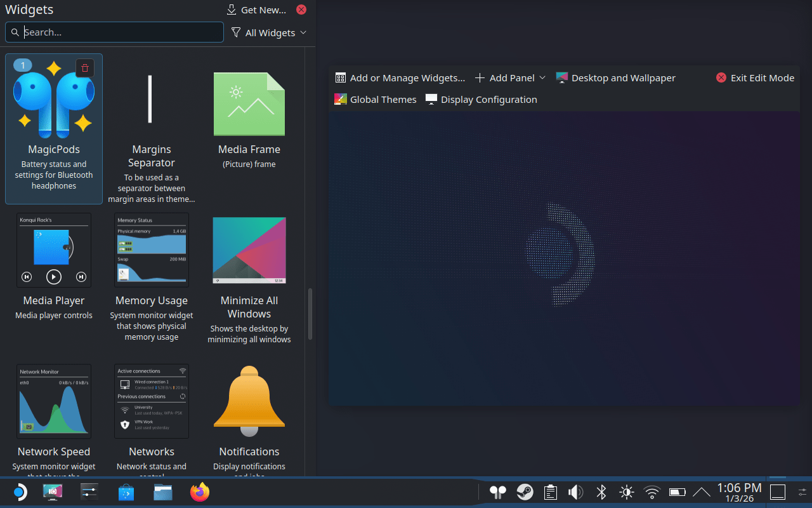Open Steam from the system tray
Image resolution: width=812 pixels, height=508 pixels.
pos(525,492)
